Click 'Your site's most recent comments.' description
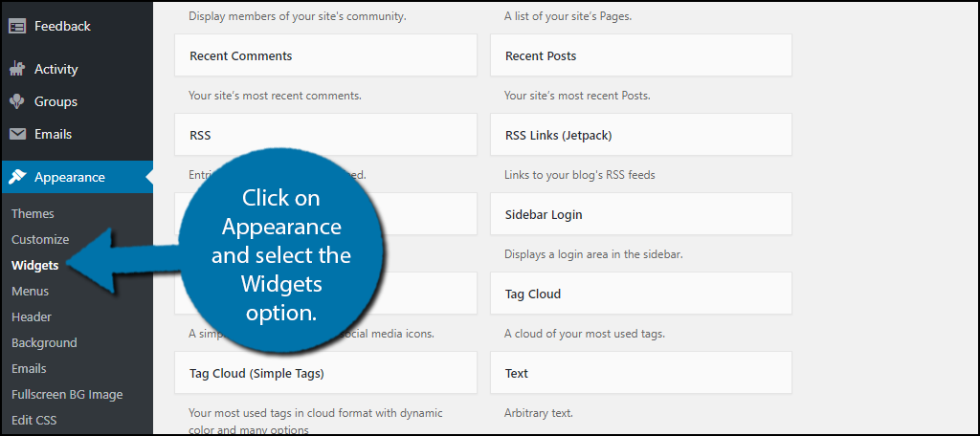This screenshot has width=980, height=436. [x=275, y=97]
